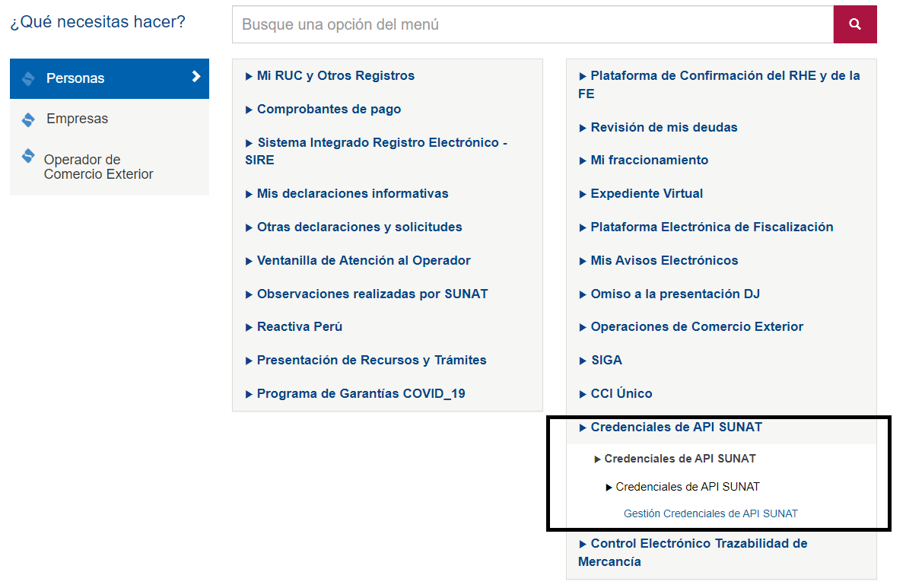Expand Expediente Virtual
Screen dimensions: 906x588
click(641, 193)
